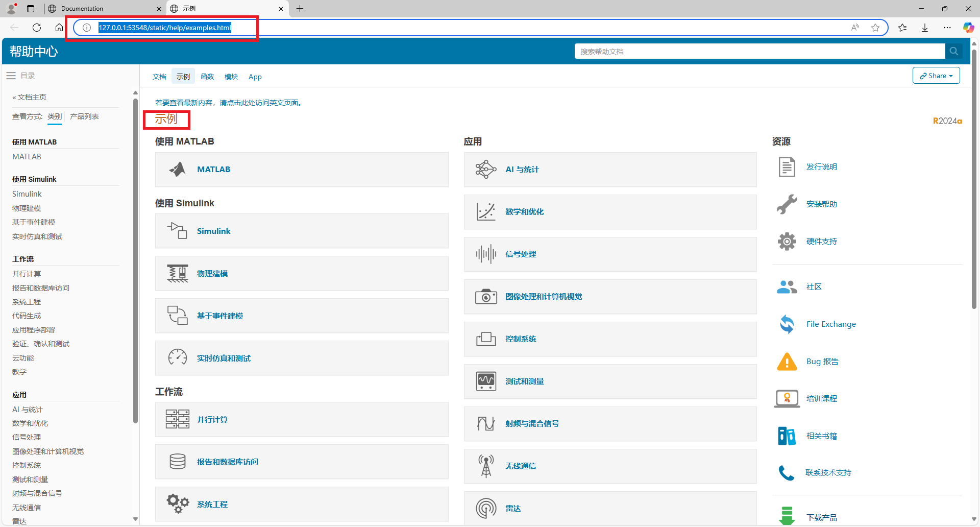Open the 模块 tab

click(231, 77)
